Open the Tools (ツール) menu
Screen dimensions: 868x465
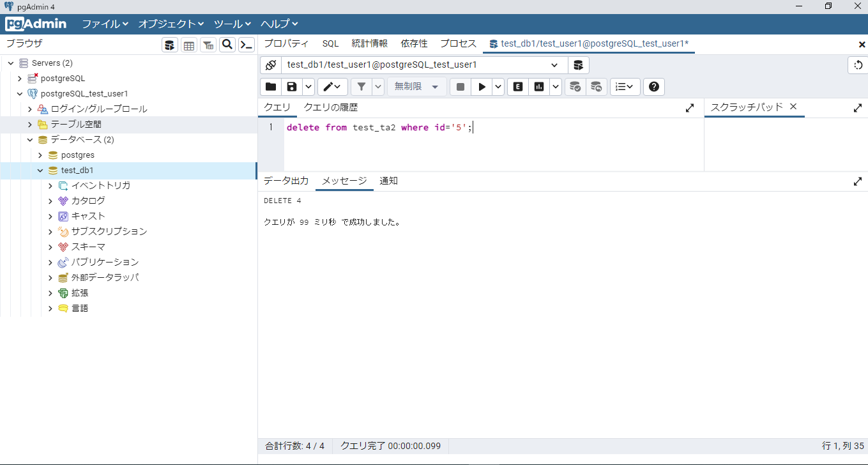coord(232,24)
